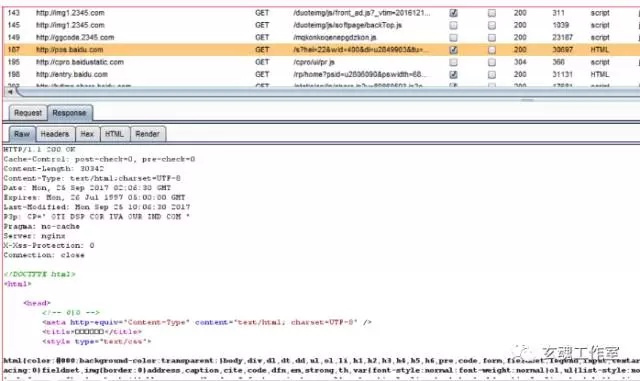Click the X-Xss-Protection: 0 header line
640x381 pixels.
coord(49,245)
